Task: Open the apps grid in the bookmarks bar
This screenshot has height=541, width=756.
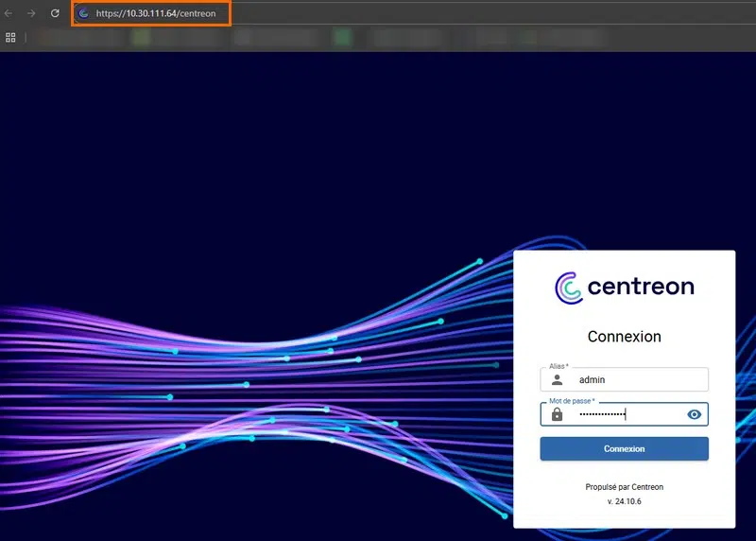Action: pyautogui.click(x=10, y=38)
